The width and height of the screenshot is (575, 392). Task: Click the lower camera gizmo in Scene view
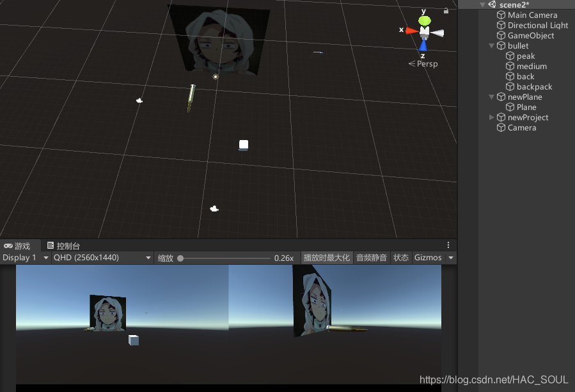pos(214,208)
